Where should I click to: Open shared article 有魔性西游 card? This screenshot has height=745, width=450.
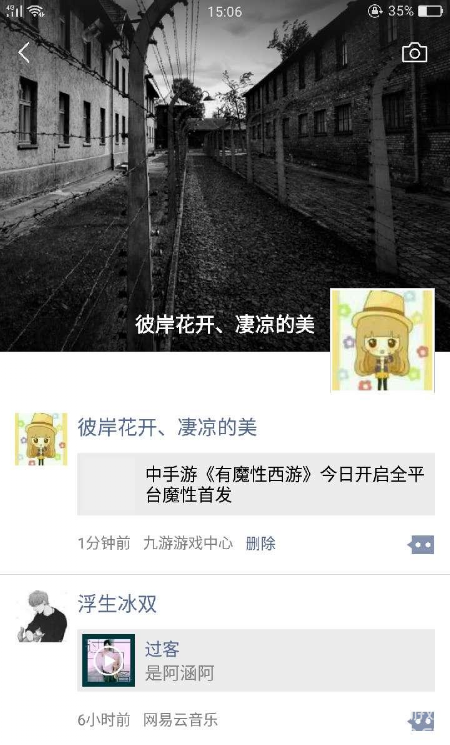point(256,484)
